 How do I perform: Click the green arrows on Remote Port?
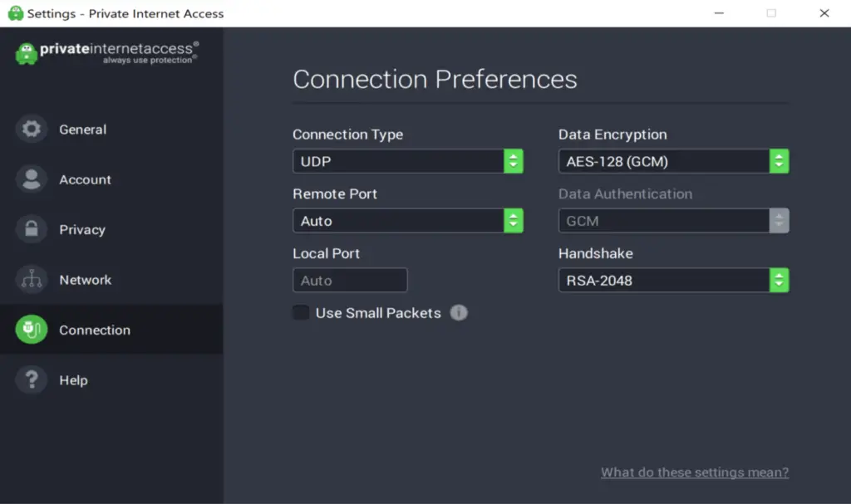pos(514,221)
